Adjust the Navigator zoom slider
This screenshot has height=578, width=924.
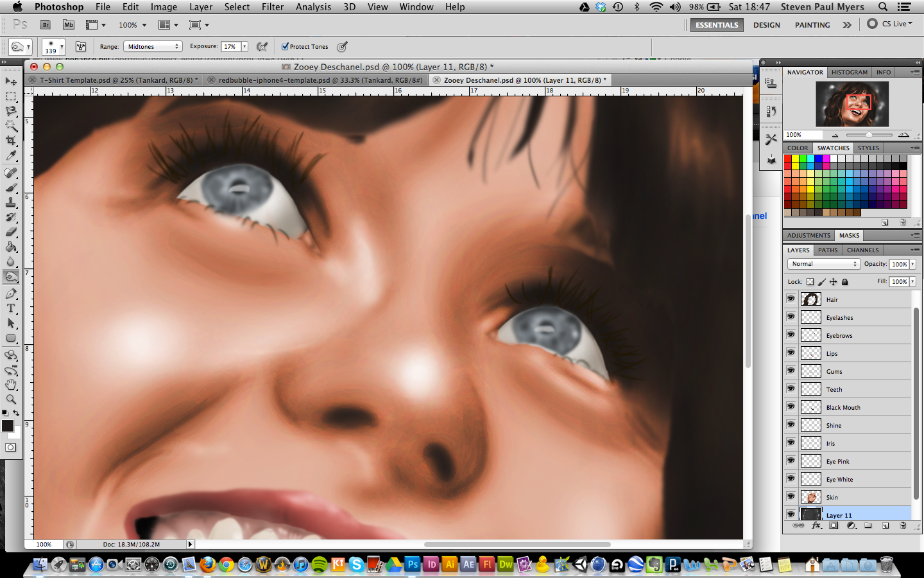[869, 135]
